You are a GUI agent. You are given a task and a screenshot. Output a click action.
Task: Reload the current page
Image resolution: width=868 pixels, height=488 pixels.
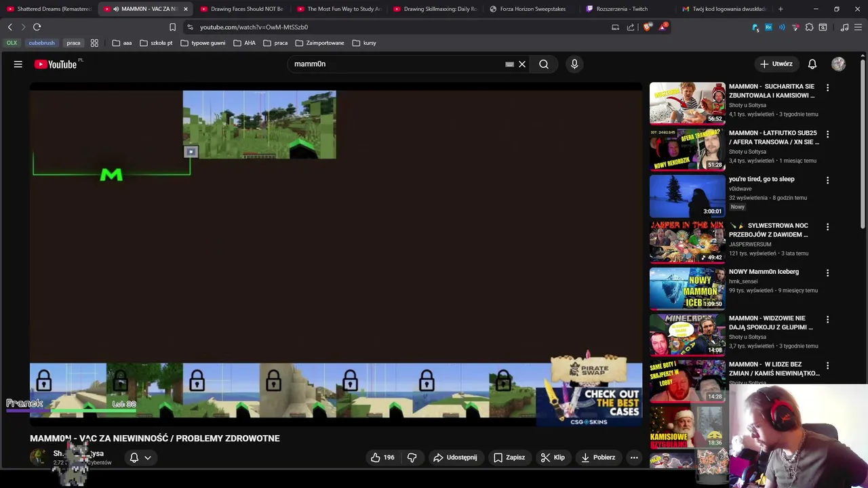37,27
